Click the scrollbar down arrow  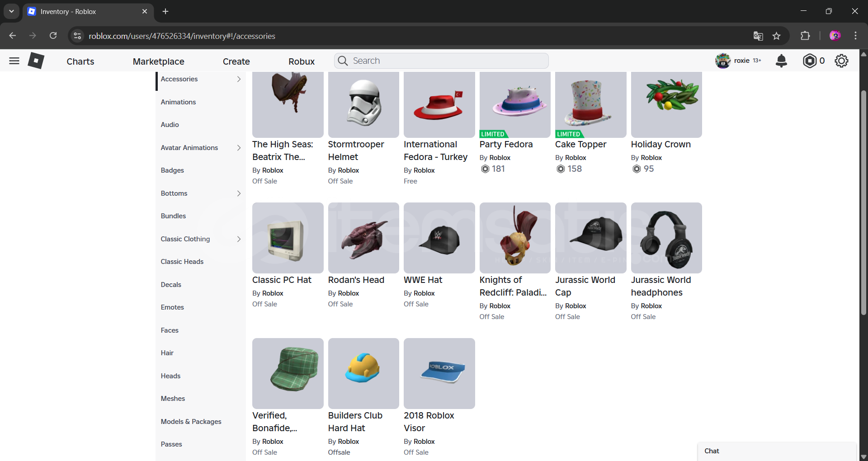coord(863,456)
